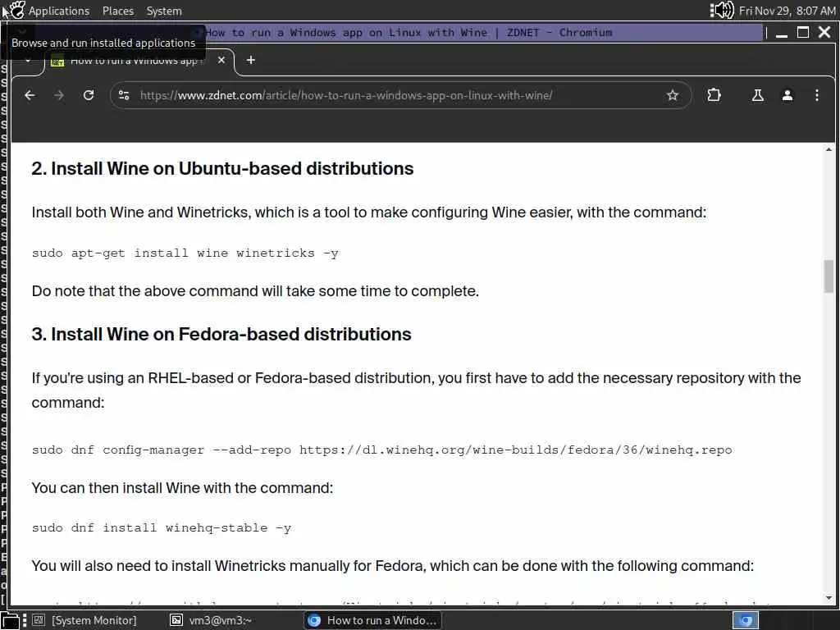Image resolution: width=840 pixels, height=630 pixels.
Task: Switch to vm3@vm3 terminal in taskbar
Action: (x=212, y=620)
